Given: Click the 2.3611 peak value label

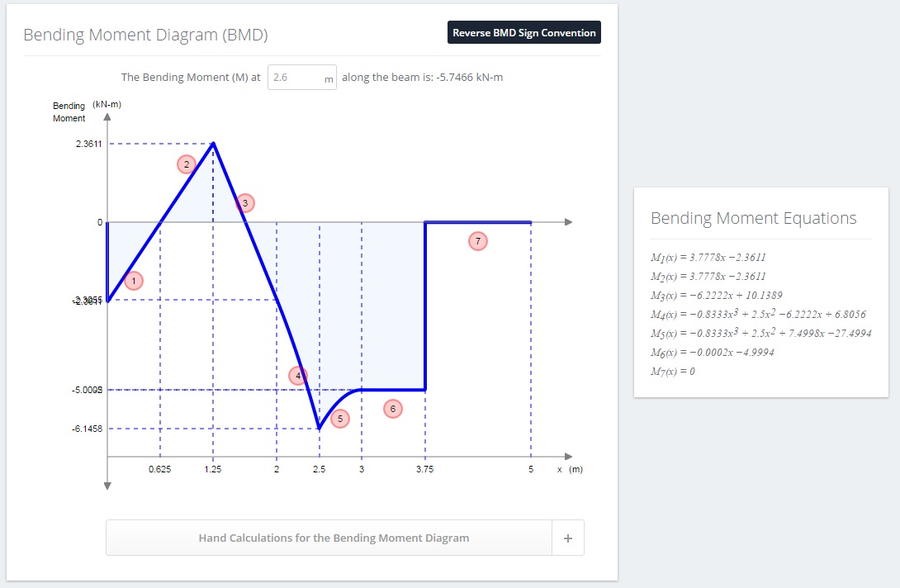Looking at the screenshot, I should click(x=88, y=144).
